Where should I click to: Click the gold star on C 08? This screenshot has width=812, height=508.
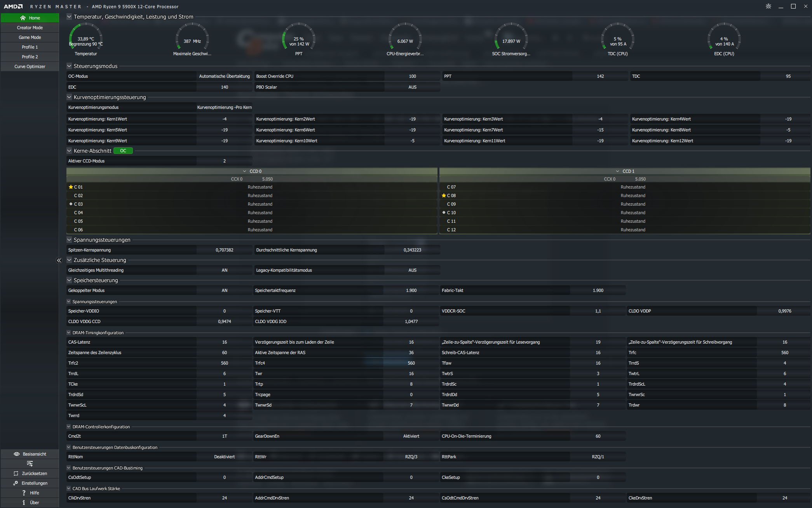[x=444, y=196]
